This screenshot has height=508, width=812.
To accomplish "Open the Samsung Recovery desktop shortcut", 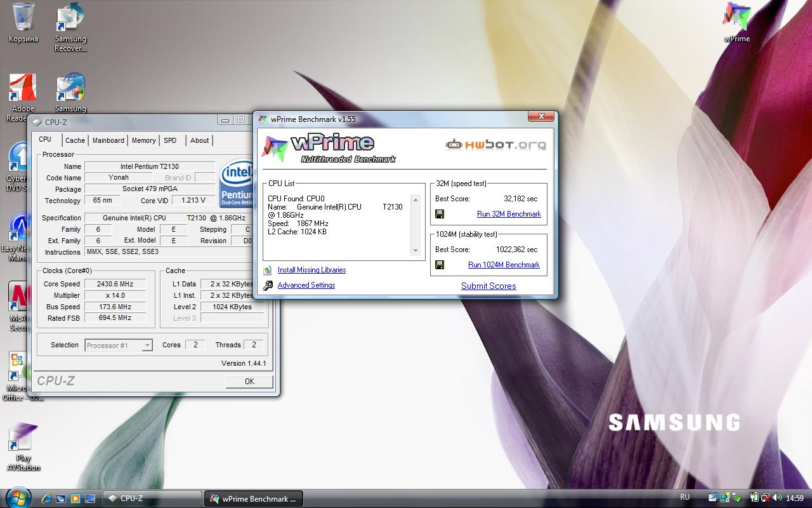I will (70, 27).
